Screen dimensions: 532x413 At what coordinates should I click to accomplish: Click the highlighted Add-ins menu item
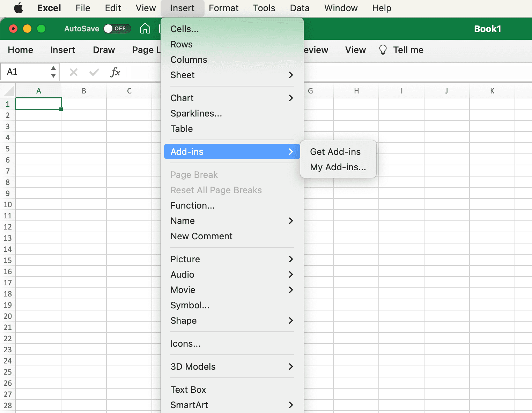(x=232, y=152)
